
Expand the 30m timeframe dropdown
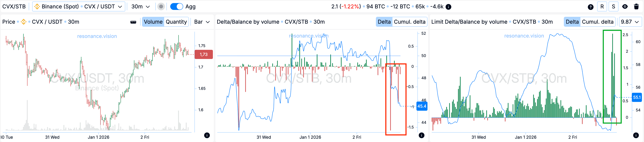click(x=141, y=7)
